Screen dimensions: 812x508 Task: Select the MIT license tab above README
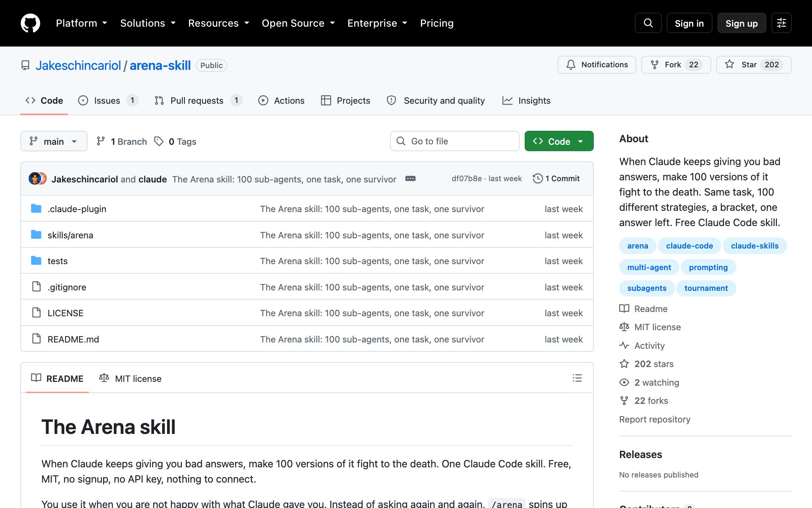(x=130, y=378)
